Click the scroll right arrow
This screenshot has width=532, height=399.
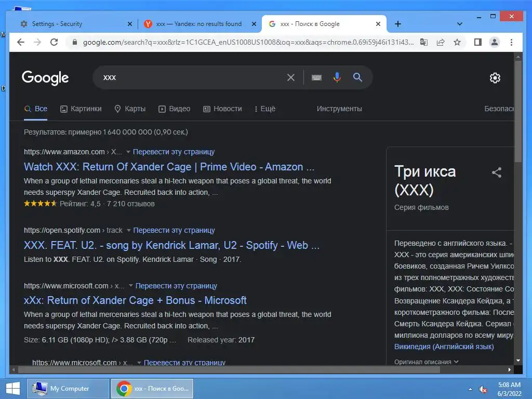coord(509,369)
